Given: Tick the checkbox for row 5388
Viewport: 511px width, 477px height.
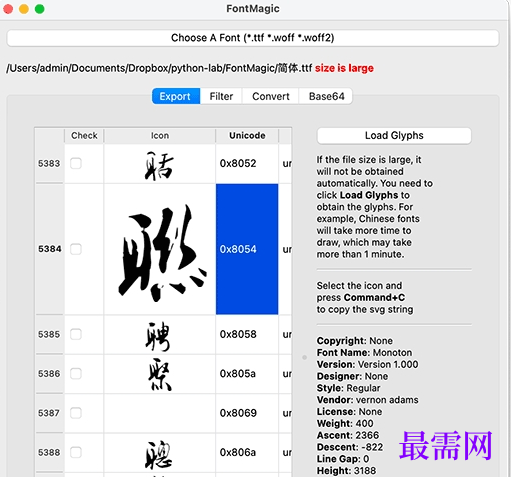Looking at the screenshot, I should [x=76, y=452].
